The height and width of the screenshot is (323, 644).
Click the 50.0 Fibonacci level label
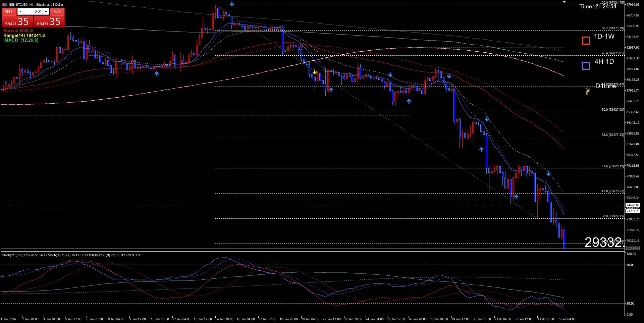click(612, 110)
